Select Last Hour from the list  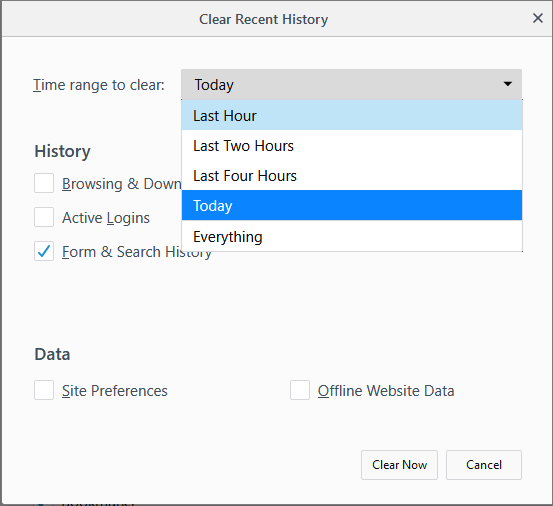click(352, 115)
